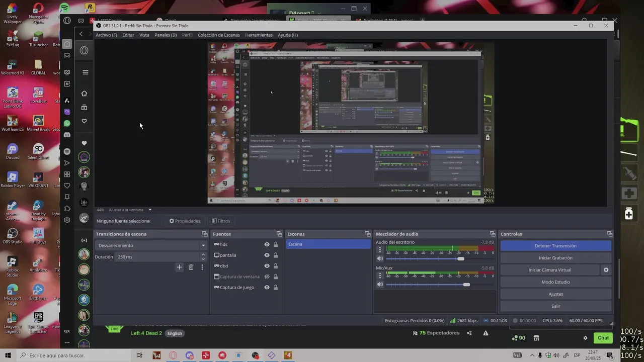Viewport: 644px width, 362px height.
Task: Open Windows Task View button
Action: 139,355
